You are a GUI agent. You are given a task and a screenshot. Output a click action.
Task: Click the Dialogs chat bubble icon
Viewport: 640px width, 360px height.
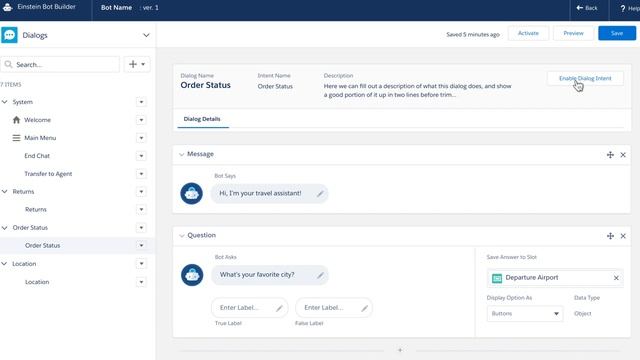pyautogui.click(x=9, y=35)
